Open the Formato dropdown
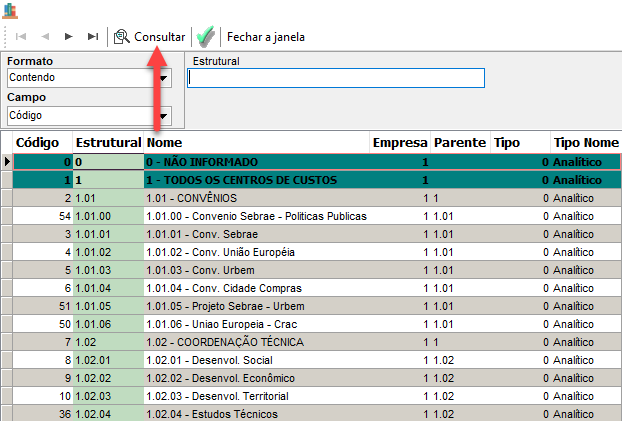Image resolution: width=622 pixels, height=421 pixels. click(x=163, y=78)
